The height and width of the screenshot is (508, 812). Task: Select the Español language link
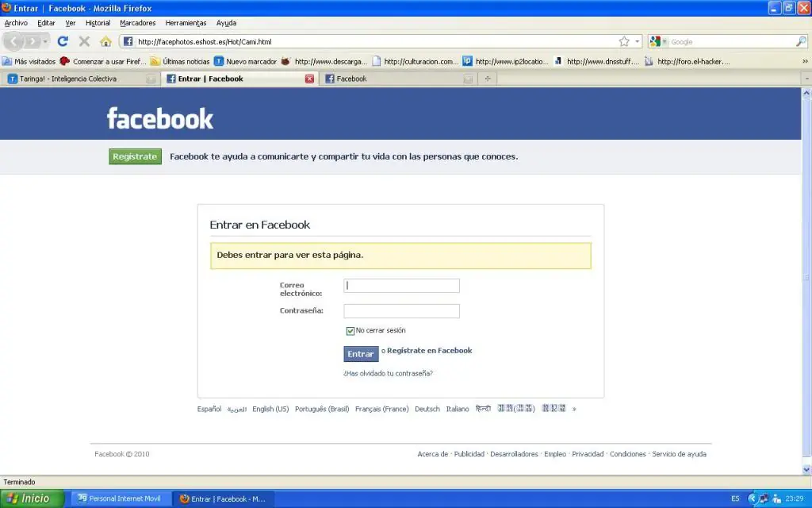pos(209,409)
